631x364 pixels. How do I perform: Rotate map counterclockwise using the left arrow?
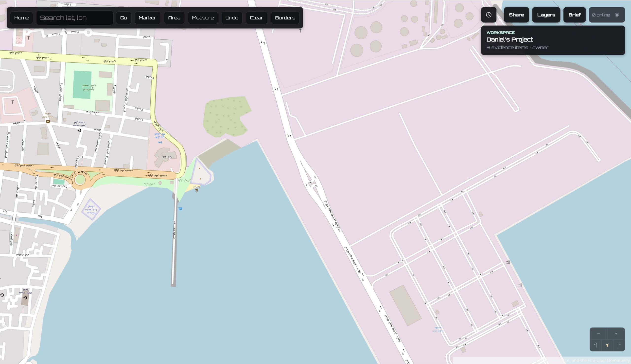596,345
